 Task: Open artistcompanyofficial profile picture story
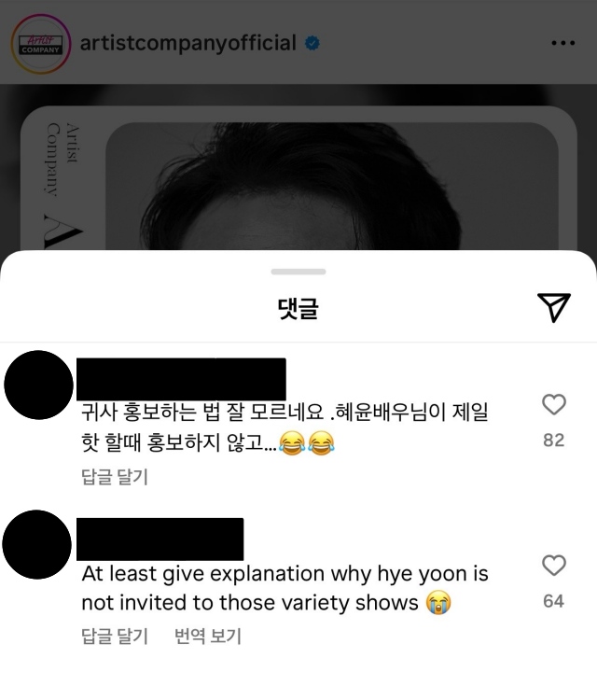41,44
